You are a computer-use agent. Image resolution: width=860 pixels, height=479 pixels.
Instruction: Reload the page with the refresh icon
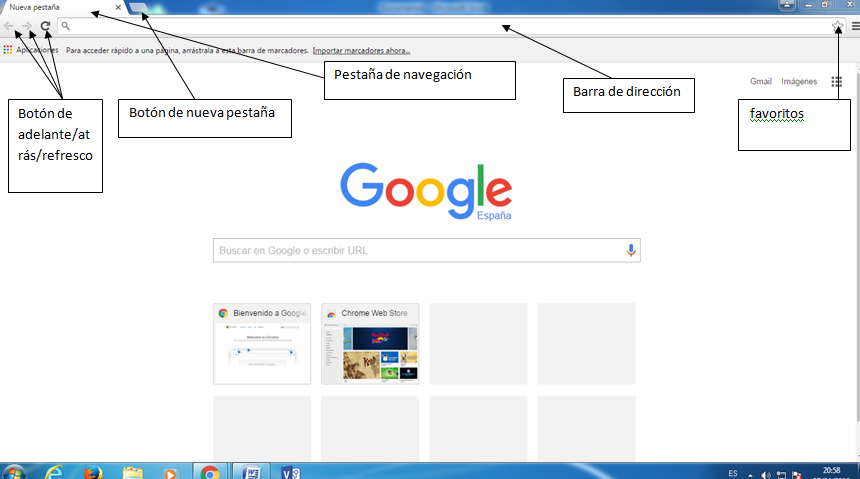click(46, 26)
